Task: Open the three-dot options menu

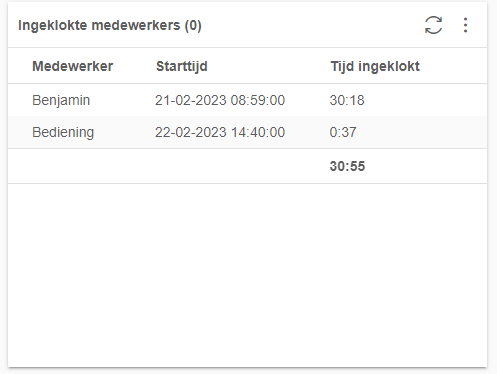Action: pyautogui.click(x=465, y=25)
